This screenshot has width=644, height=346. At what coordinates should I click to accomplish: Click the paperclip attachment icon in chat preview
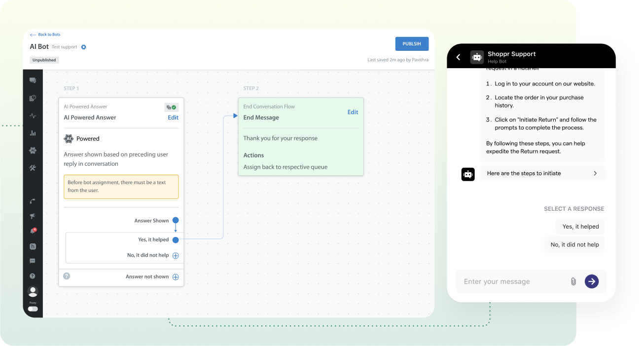coord(573,281)
